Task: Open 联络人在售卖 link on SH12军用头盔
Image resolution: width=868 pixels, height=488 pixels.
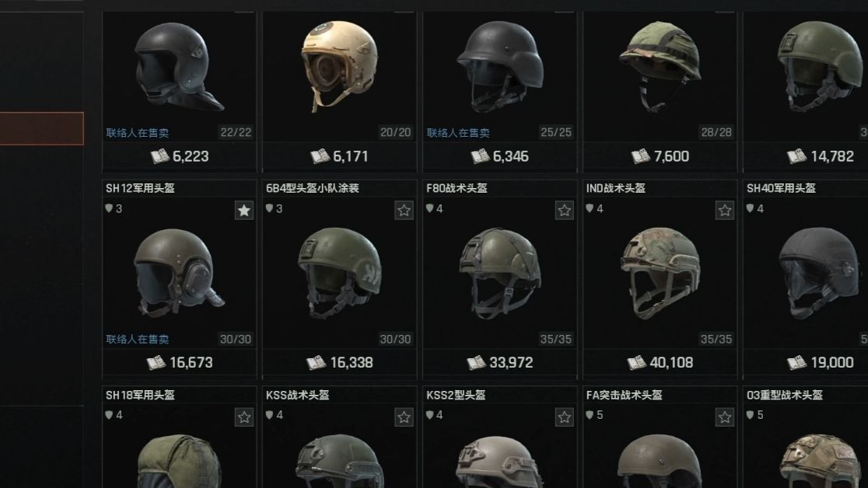Action: [x=138, y=339]
